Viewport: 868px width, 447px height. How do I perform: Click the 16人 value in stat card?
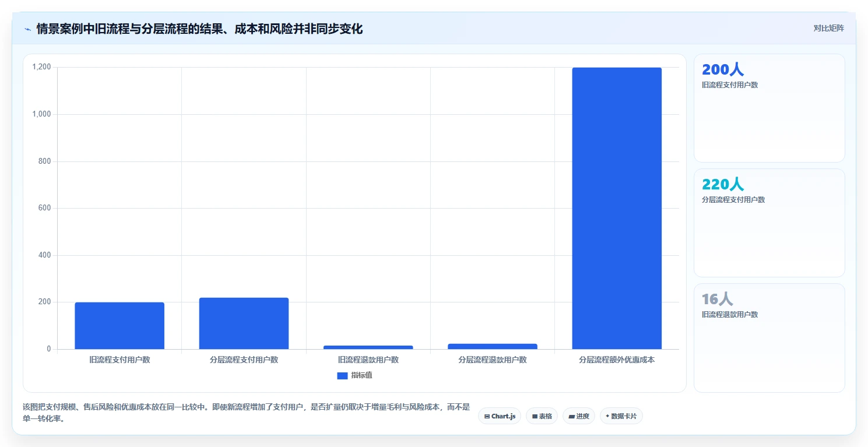pyautogui.click(x=717, y=300)
